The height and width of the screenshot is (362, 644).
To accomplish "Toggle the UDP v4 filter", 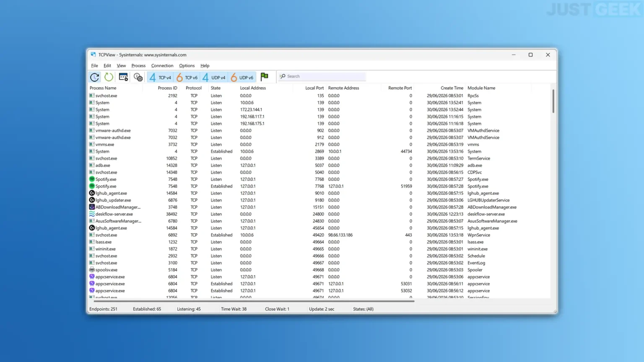I will tap(214, 77).
